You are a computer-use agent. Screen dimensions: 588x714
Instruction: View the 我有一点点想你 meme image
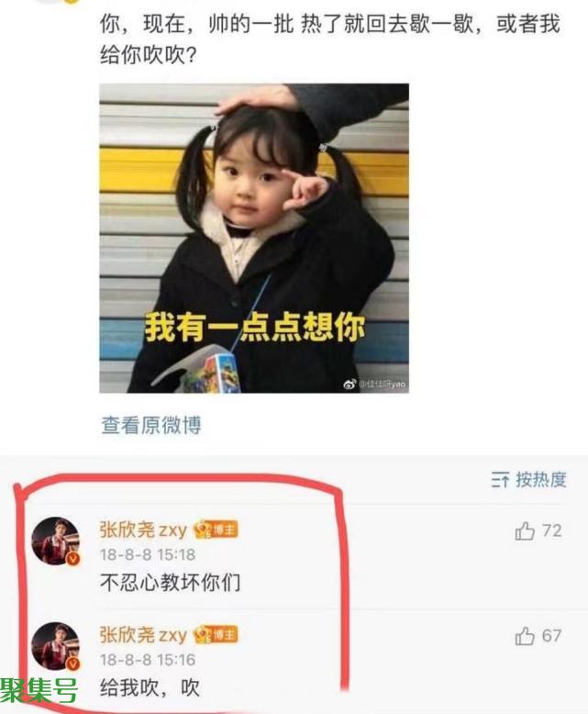point(254,238)
